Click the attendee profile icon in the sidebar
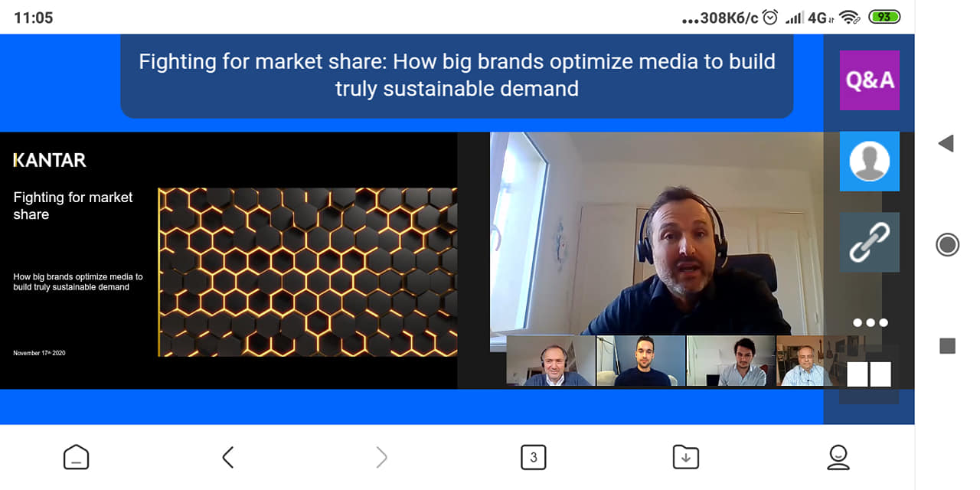 tap(869, 161)
